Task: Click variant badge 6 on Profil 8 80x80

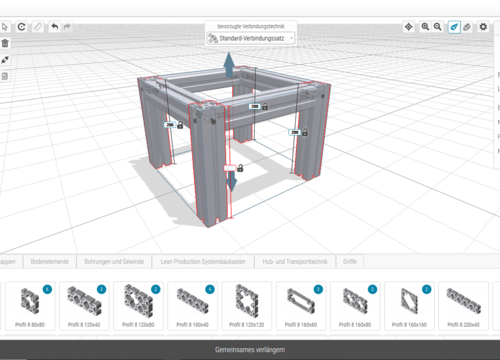Action: [47, 289]
